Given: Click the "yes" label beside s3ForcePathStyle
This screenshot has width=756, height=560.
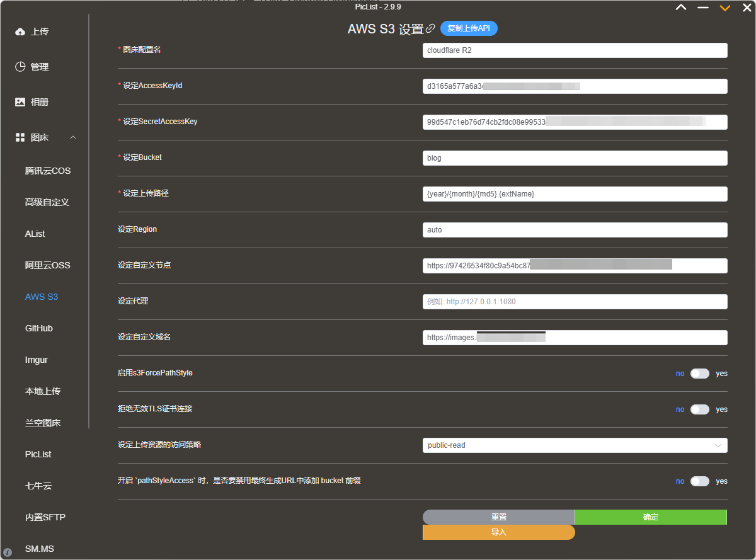Looking at the screenshot, I should pyautogui.click(x=721, y=374).
